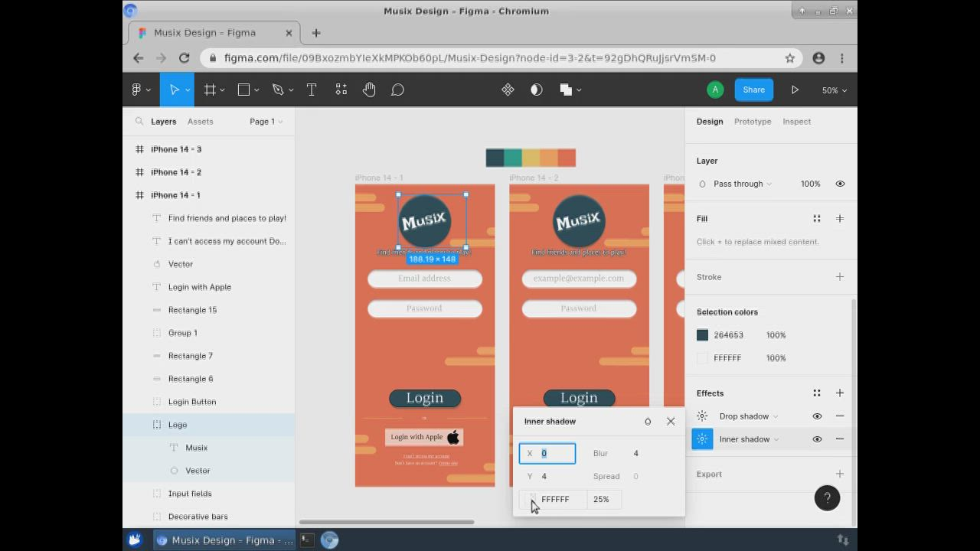Select the Move tool
Screen dimensions: 980x551
tap(173, 90)
